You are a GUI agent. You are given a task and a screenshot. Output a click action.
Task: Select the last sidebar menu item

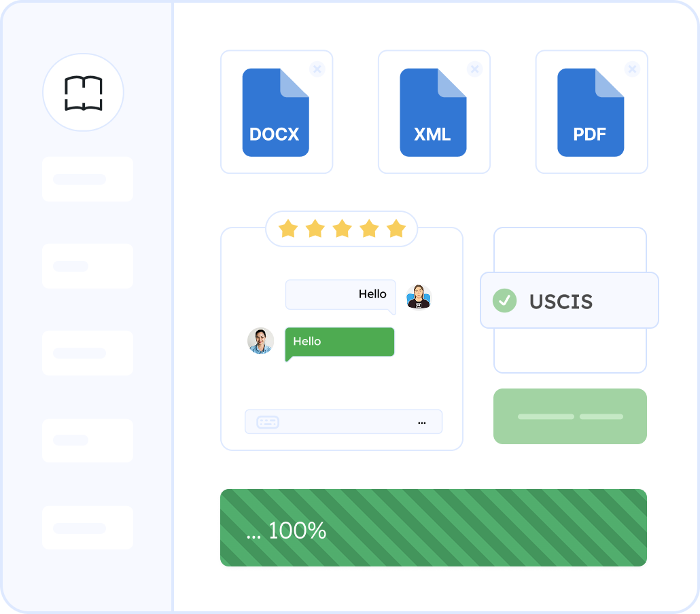pyautogui.click(x=87, y=528)
